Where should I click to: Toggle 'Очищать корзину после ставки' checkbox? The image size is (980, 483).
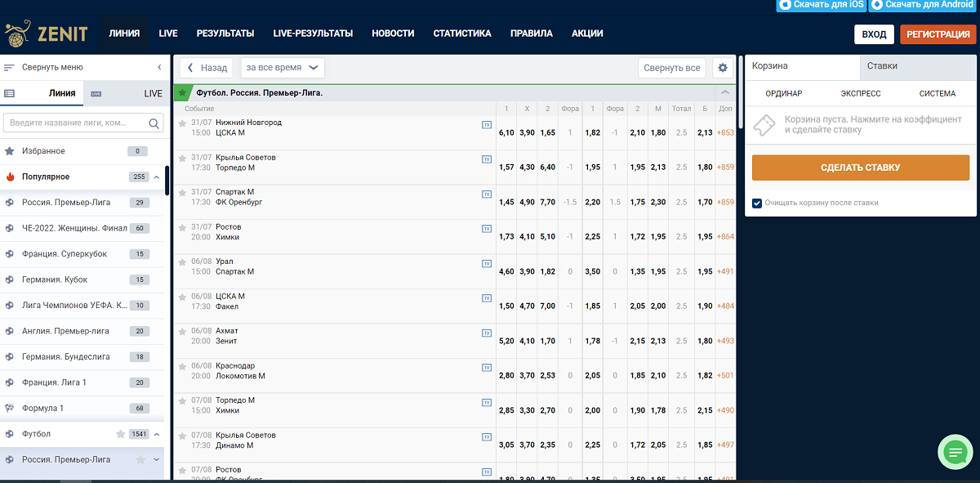757,203
